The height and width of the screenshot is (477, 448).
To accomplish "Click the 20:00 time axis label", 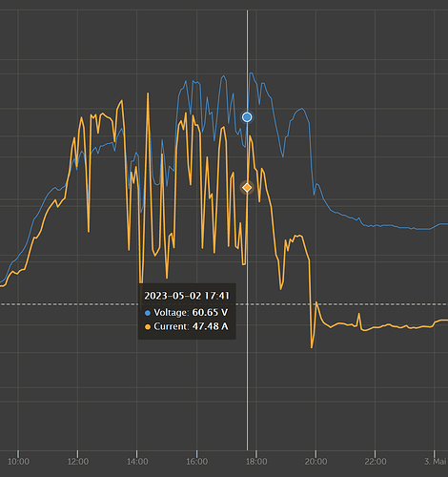I will [316, 462].
